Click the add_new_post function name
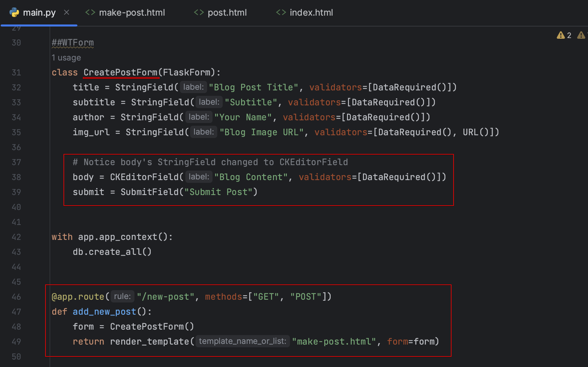The height and width of the screenshot is (367, 588). 105,312
